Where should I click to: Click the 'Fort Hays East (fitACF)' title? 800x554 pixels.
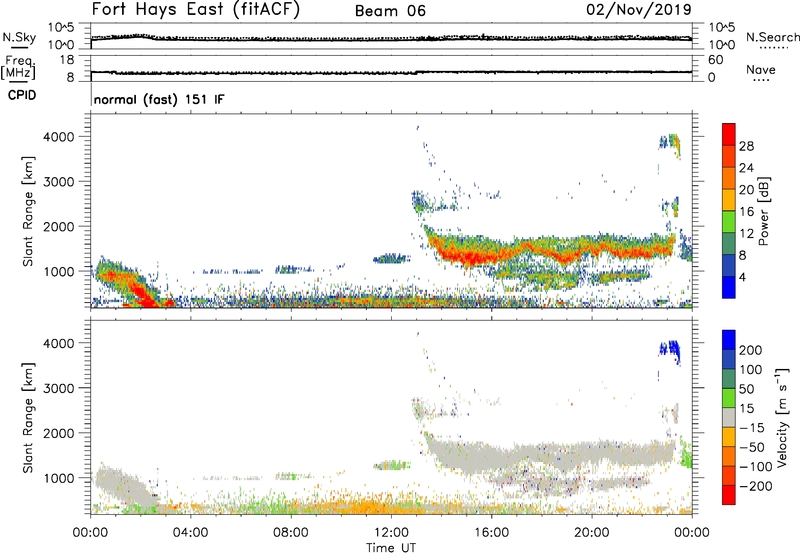point(195,10)
